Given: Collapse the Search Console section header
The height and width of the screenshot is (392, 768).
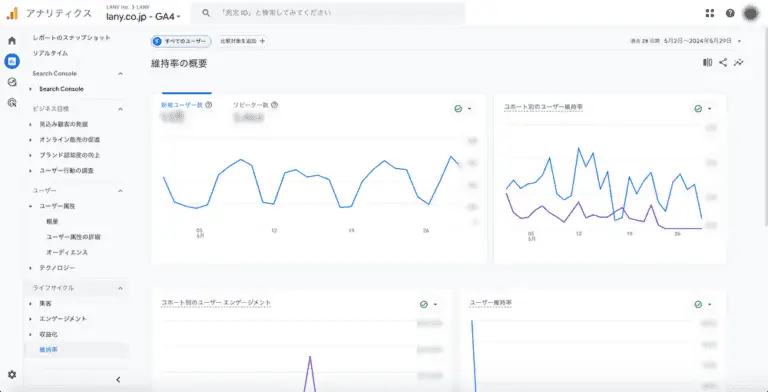Looking at the screenshot, I should [120, 74].
